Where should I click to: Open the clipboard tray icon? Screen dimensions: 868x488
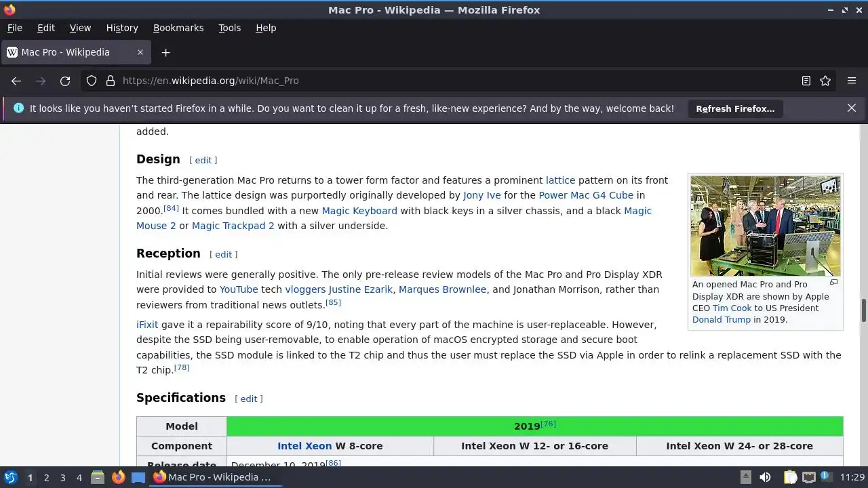[791, 477]
